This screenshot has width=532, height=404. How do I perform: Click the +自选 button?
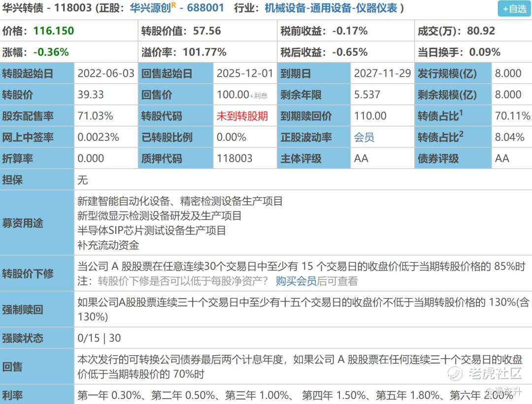[514, 9]
